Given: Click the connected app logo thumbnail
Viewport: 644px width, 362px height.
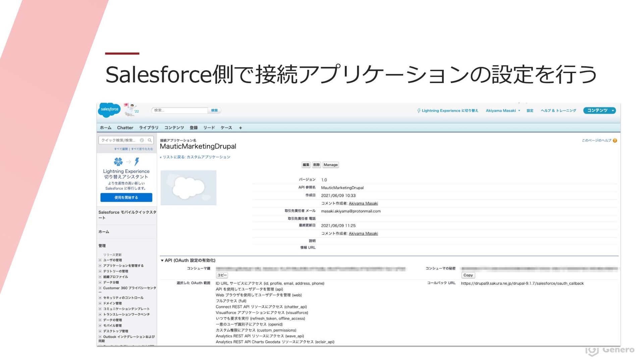Looking at the screenshot, I should point(189,188).
